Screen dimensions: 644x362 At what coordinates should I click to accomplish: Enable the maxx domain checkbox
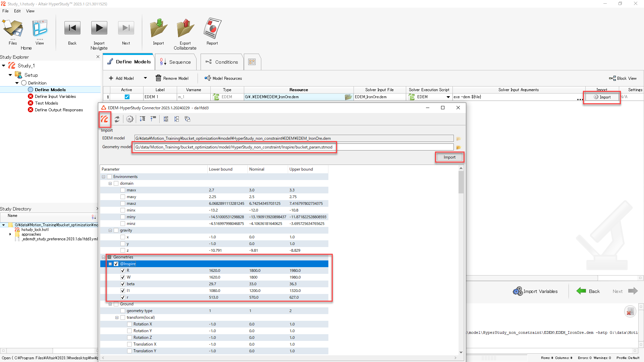click(x=123, y=190)
